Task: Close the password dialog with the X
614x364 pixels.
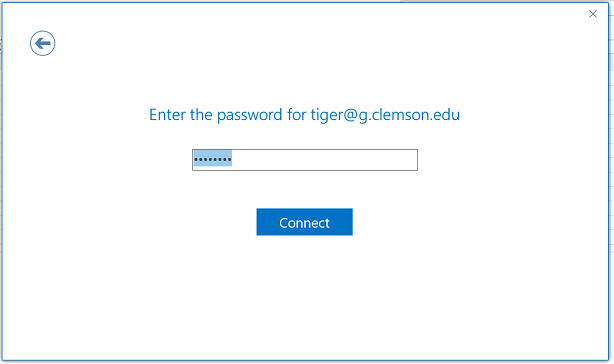Action: (592, 14)
